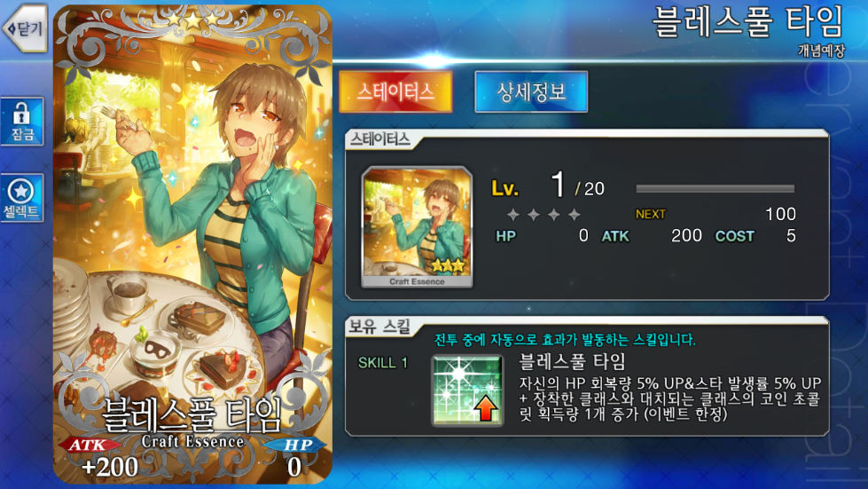The image size is (868, 489).
Task: Toggle the 잠금 lock icon
Action: (22, 122)
